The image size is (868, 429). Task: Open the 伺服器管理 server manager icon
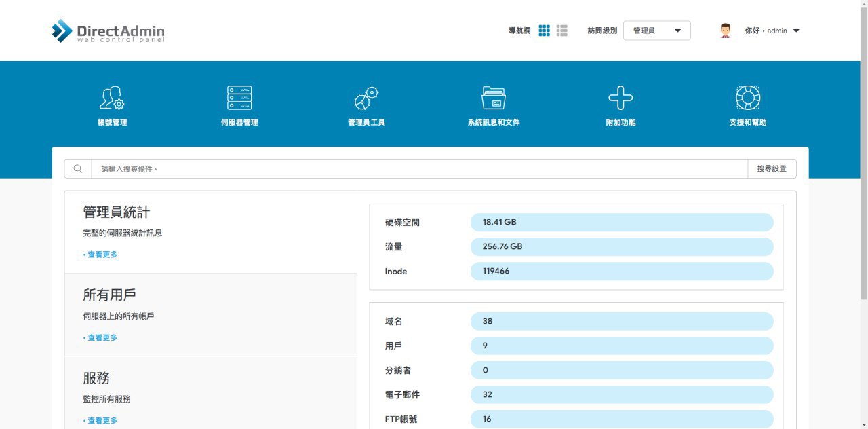tap(239, 98)
